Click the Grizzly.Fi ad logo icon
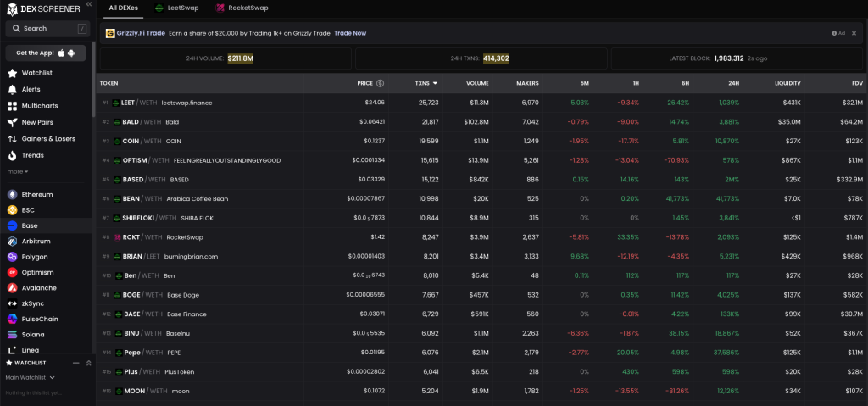 (110, 33)
